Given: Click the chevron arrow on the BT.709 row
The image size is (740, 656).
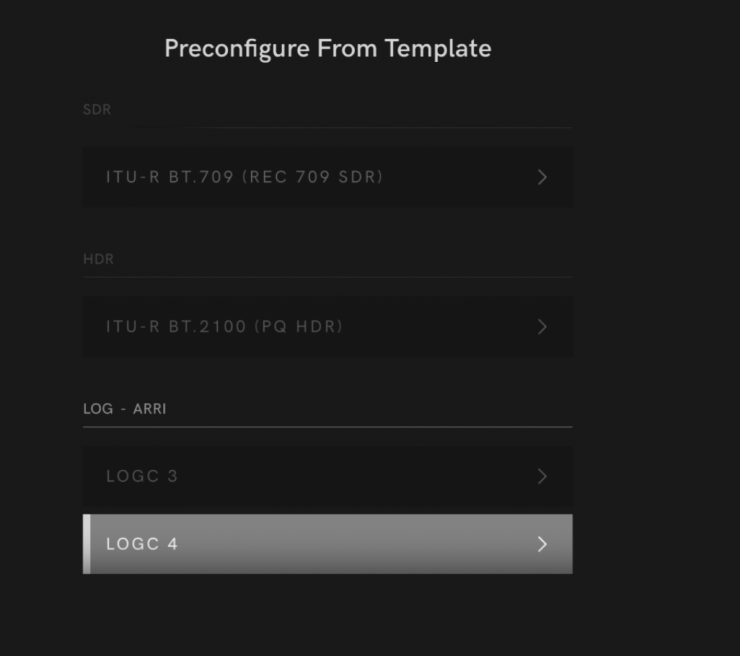Looking at the screenshot, I should [x=542, y=177].
